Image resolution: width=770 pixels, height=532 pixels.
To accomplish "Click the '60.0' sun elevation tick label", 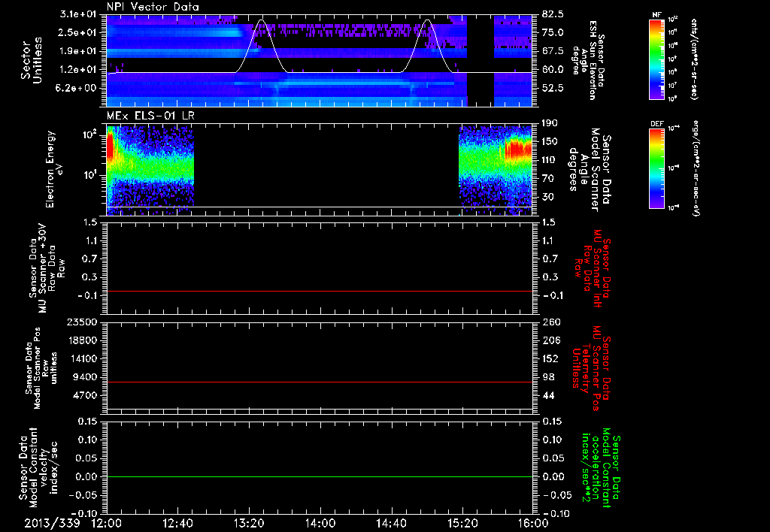I will pyautogui.click(x=553, y=70).
